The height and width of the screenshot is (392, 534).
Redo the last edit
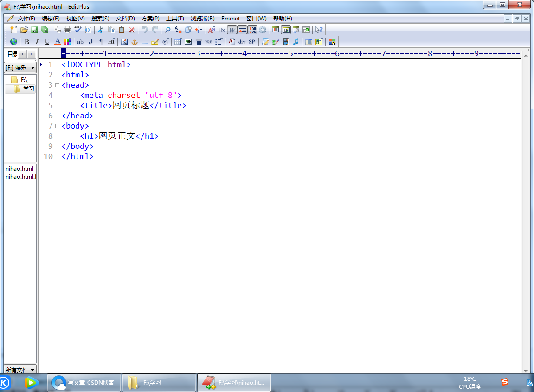155,30
